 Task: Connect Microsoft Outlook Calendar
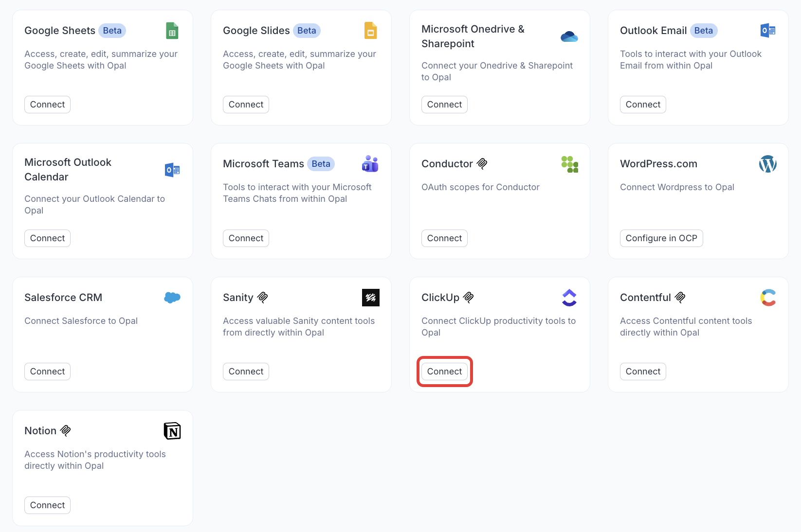click(47, 238)
